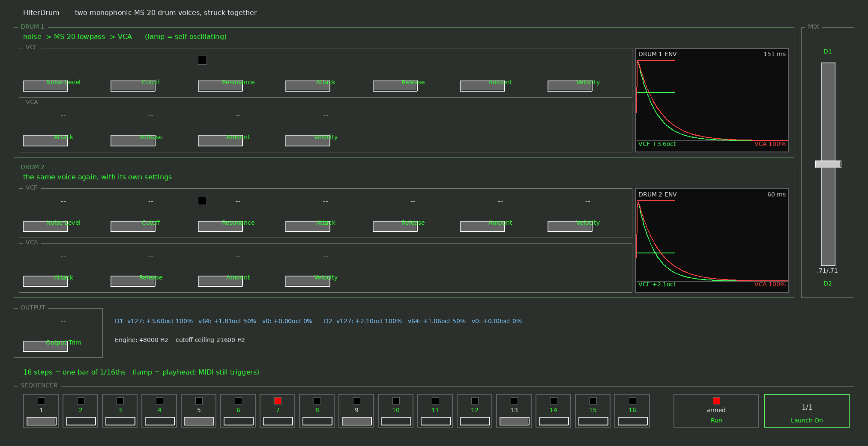The height and width of the screenshot is (446, 868).
Task: Toggle sequencer step 15
Action: (593, 421)
